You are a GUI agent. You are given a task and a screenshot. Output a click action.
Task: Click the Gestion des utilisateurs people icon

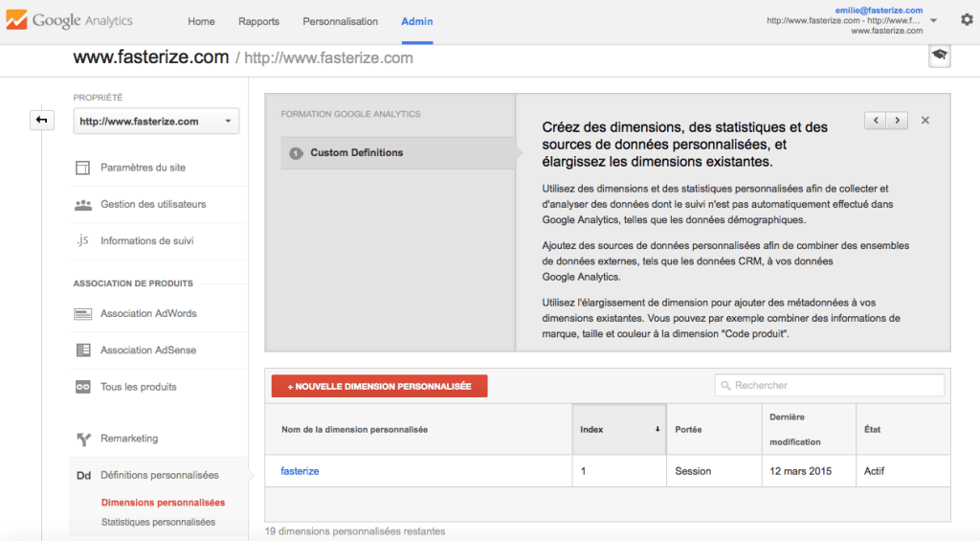point(82,205)
